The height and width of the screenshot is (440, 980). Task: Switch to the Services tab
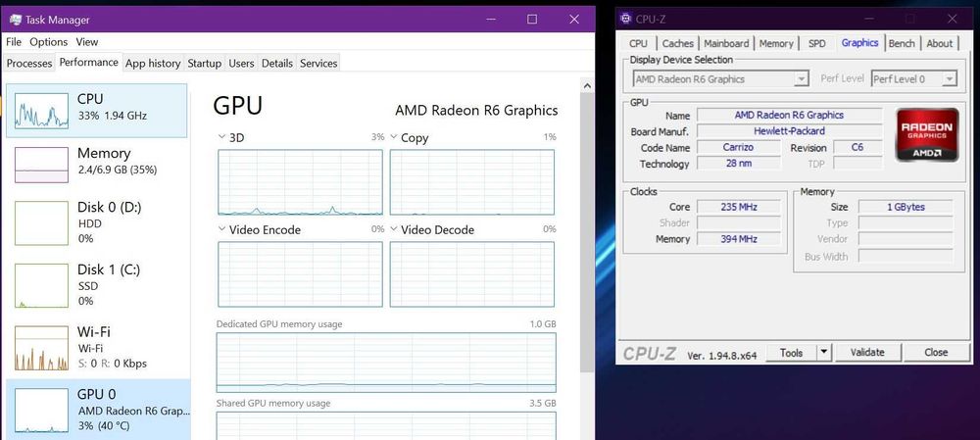click(x=318, y=63)
